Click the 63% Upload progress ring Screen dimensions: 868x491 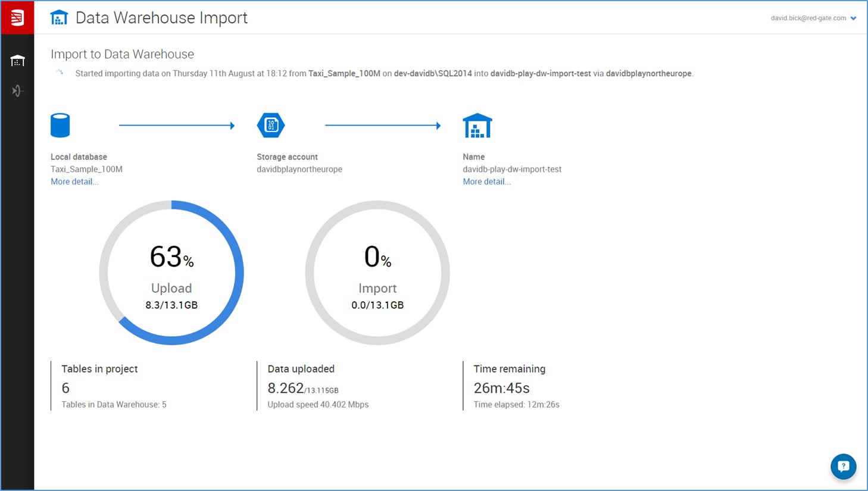coord(171,273)
